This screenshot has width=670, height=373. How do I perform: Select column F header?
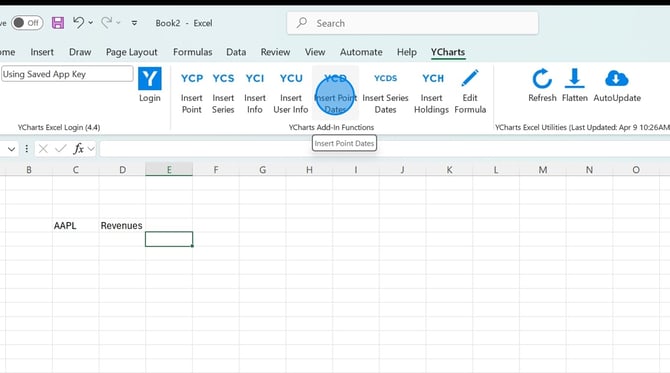216,170
